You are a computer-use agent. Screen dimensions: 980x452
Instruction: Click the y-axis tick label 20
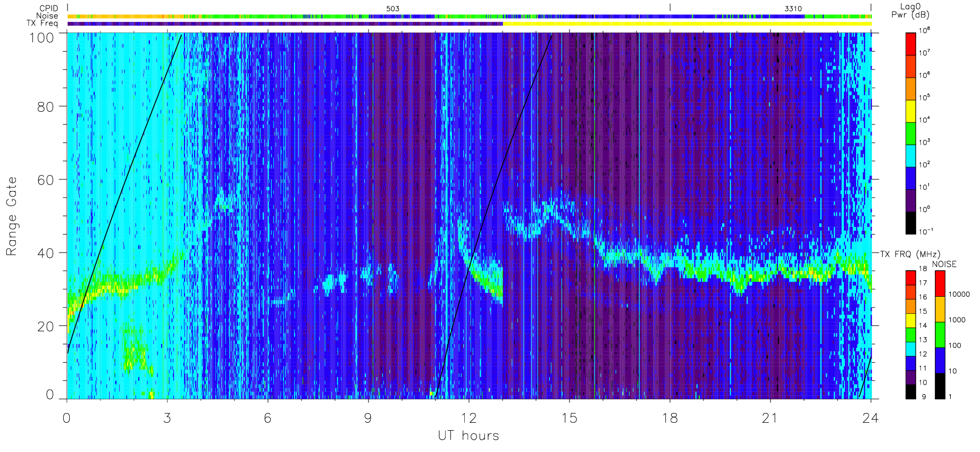45,327
